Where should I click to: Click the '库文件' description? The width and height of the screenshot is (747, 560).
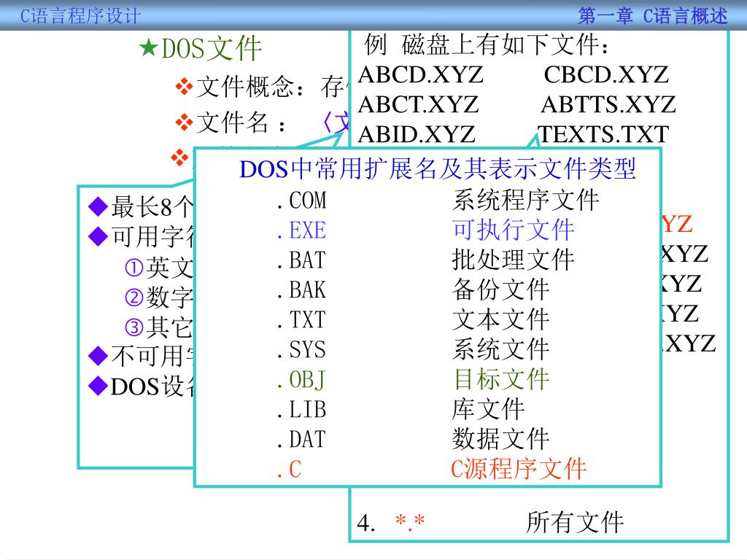[x=488, y=409]
